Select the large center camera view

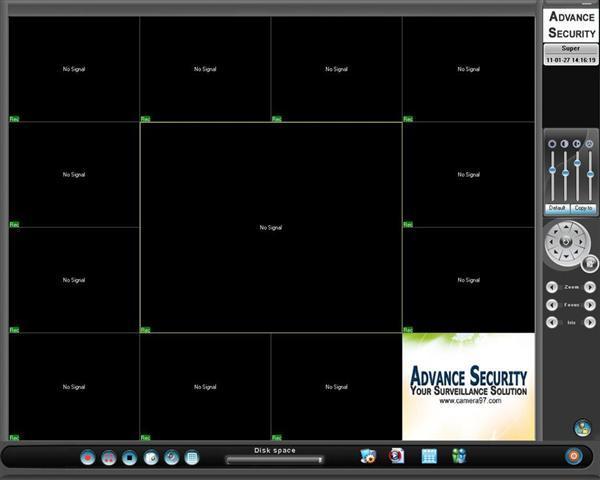tap(271, 227)
